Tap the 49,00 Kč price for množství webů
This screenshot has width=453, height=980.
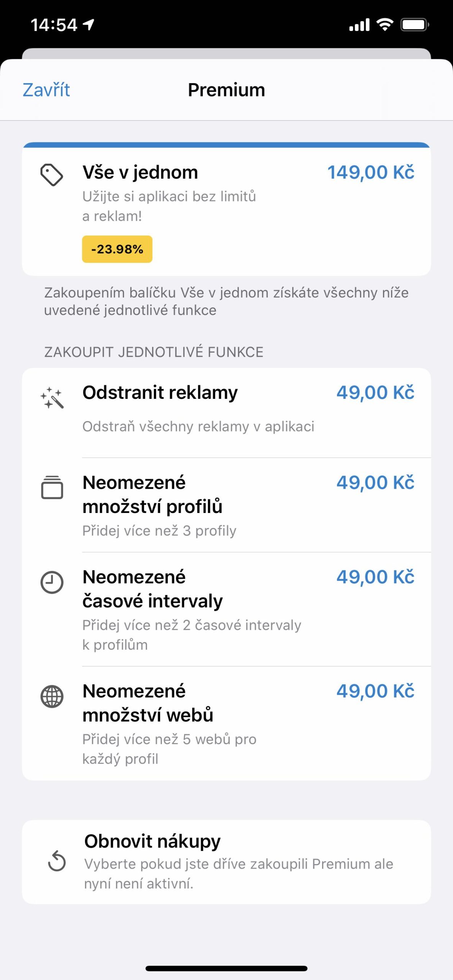pos(375,691)
